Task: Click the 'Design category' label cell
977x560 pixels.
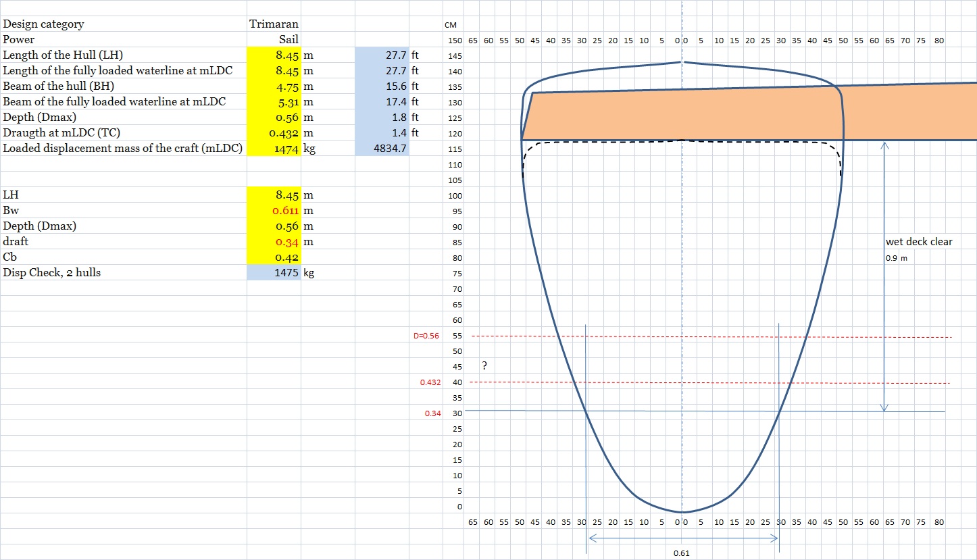Action: pos(44,24)
